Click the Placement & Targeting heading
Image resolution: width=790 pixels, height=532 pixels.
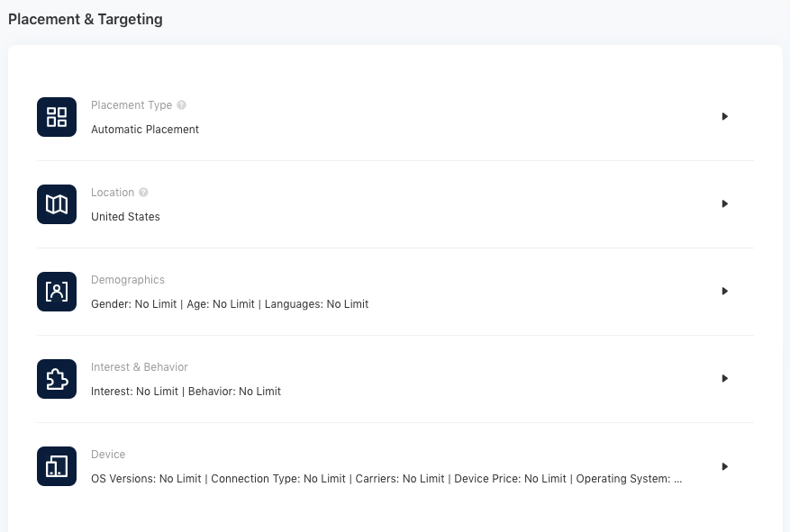coord(86,19)
